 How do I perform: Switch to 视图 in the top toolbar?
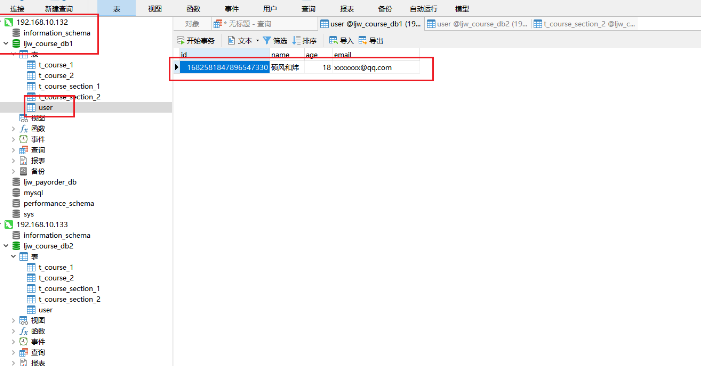pyautogui.click(x=155, y=8)
